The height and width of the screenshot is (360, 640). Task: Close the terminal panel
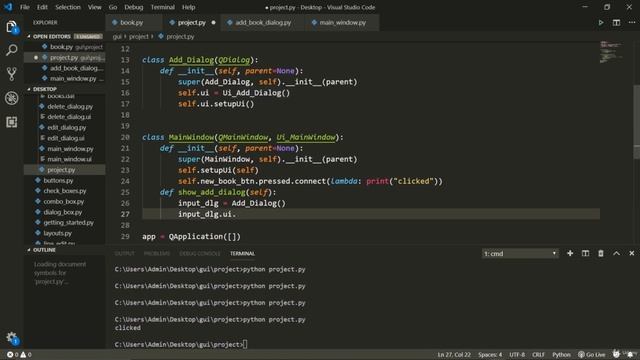tap(631, 253)
